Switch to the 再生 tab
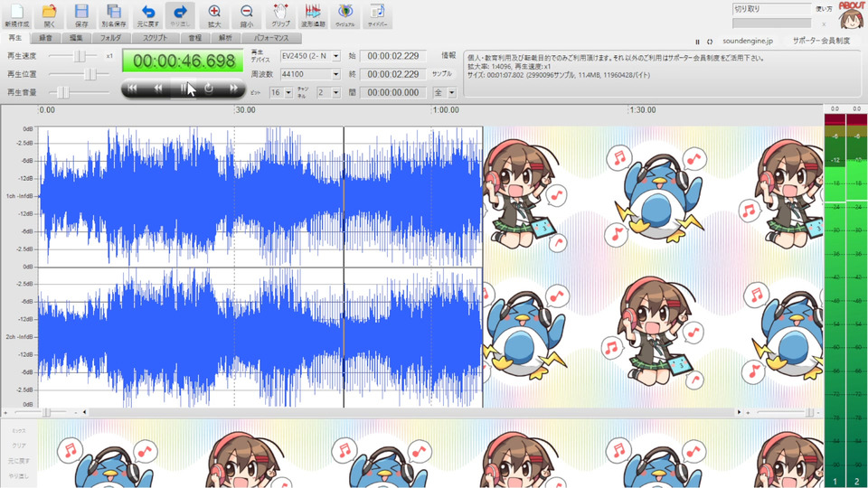The image size is (868, 488). click(x=15, y=38)
